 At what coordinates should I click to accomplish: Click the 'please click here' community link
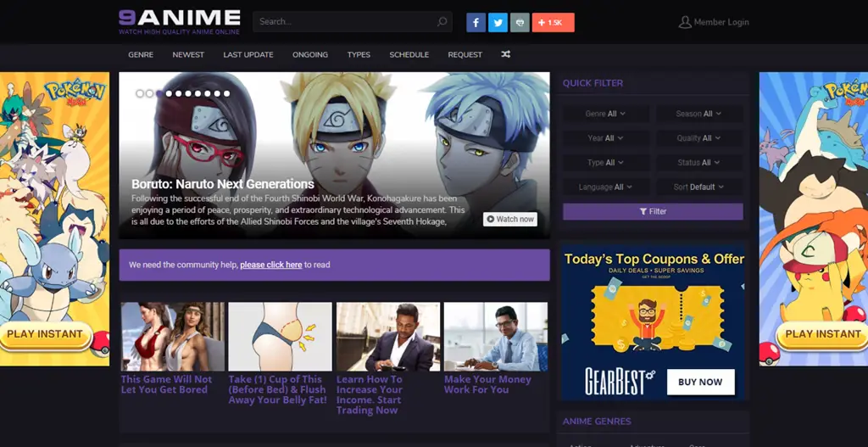pyautogui.click(x=270, y=265)
